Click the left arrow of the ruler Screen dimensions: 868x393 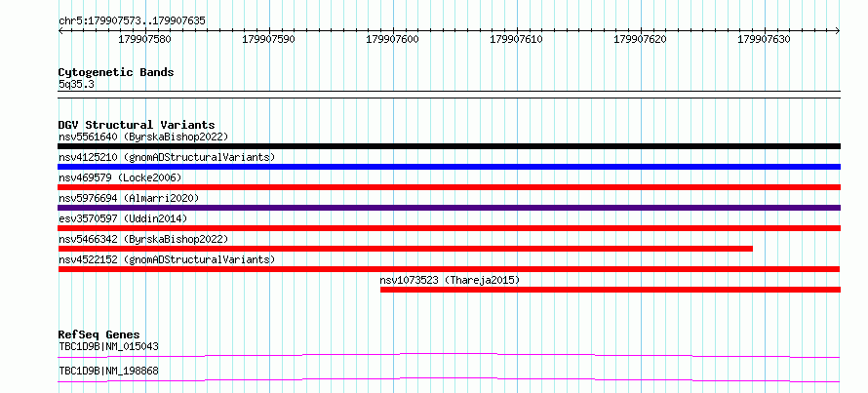[x=60, y=31]
